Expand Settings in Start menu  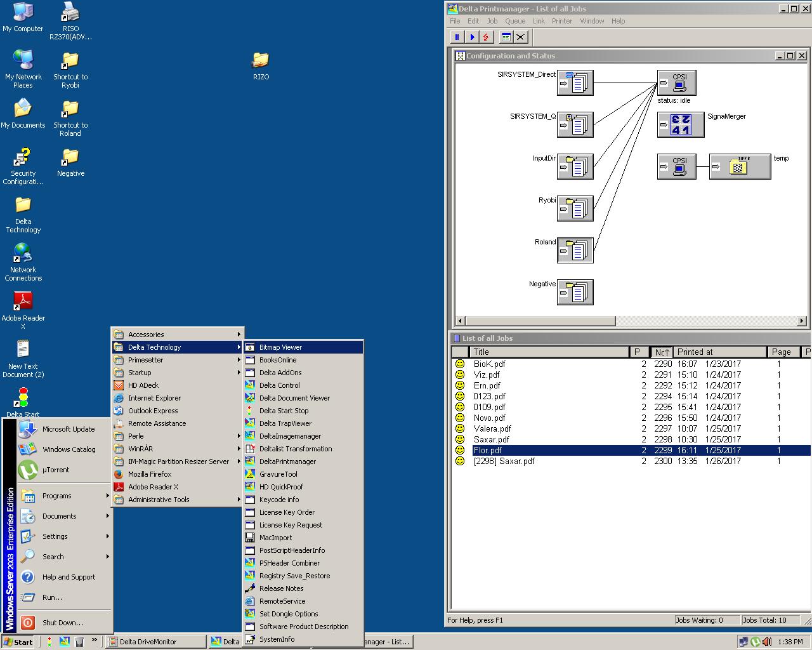coord(64,536)
